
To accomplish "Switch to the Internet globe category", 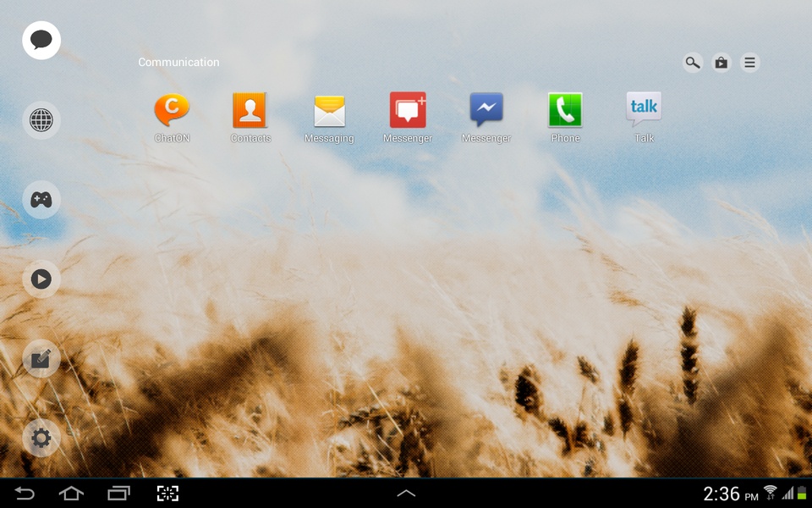I will pos(41,120).
